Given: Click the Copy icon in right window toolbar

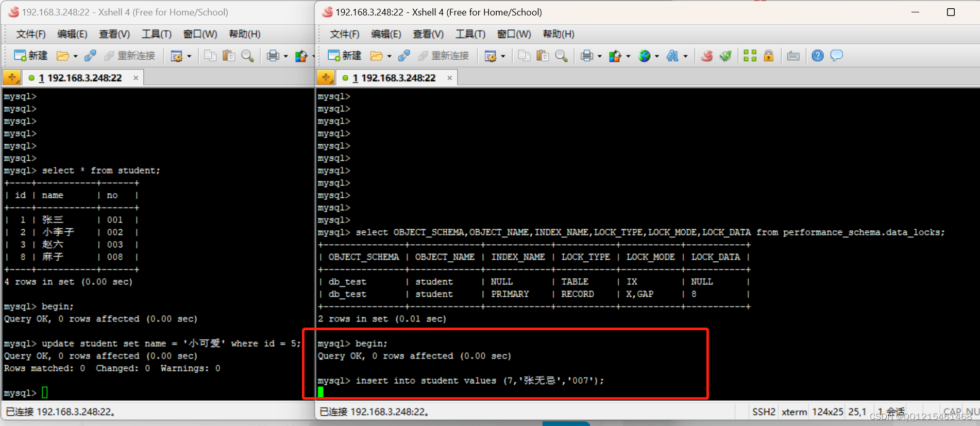Looking at the screenshot, I should point(524,56).
